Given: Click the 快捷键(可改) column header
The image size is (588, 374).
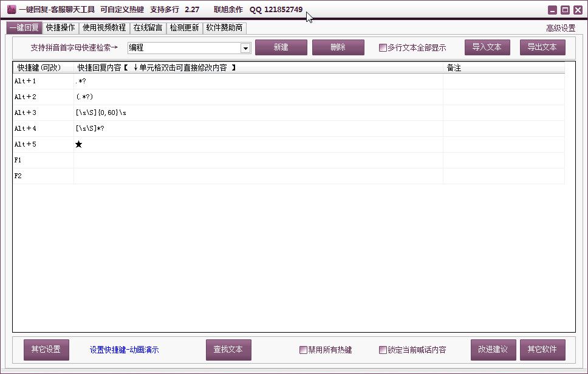Looking at the screenshot, I should tap(43, 68).
